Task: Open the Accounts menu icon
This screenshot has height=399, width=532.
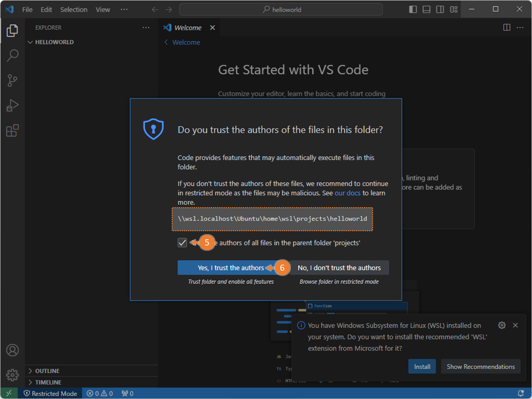Action: point(12,350)
